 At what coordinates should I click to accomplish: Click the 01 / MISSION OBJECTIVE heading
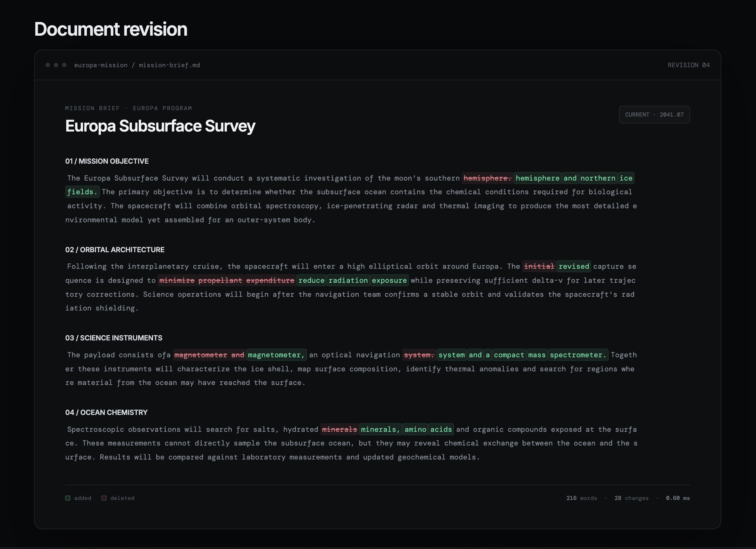[107, 161]
